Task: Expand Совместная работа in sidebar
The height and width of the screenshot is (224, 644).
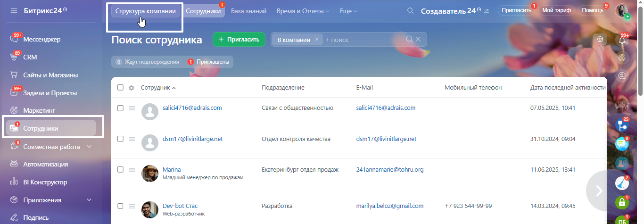Action: (x=89, y=147)
